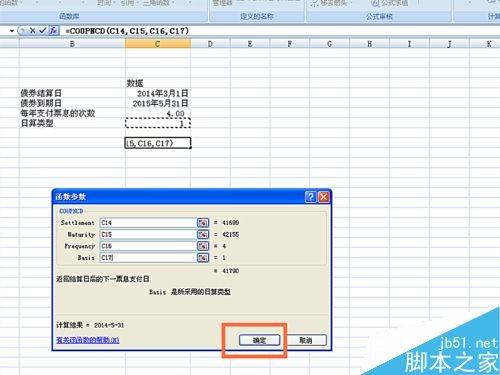Select column J header
The height and width of the screenshot is (375, 500).
coord(449,44)
